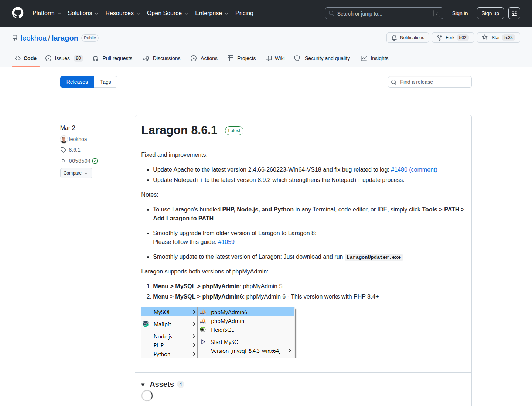Click the Find a release search box
This screenshot has width=532, height=406.
coord(430,82)
